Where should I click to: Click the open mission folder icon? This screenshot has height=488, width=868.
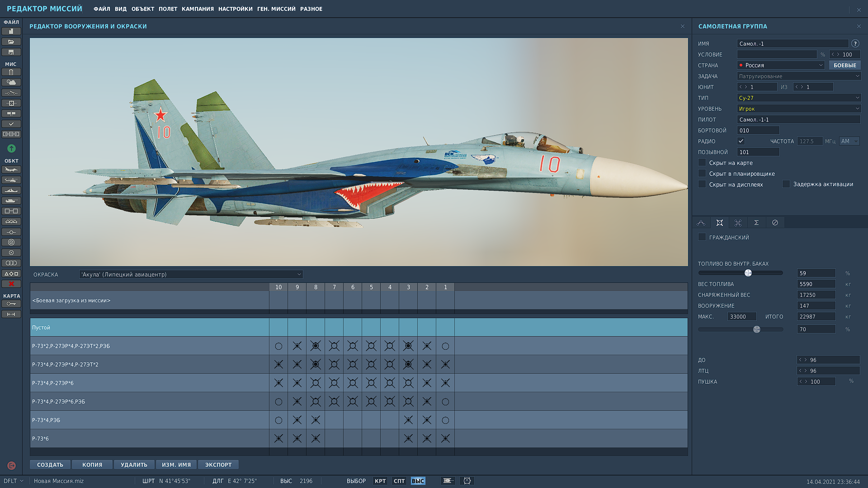[x=11, y=42]
